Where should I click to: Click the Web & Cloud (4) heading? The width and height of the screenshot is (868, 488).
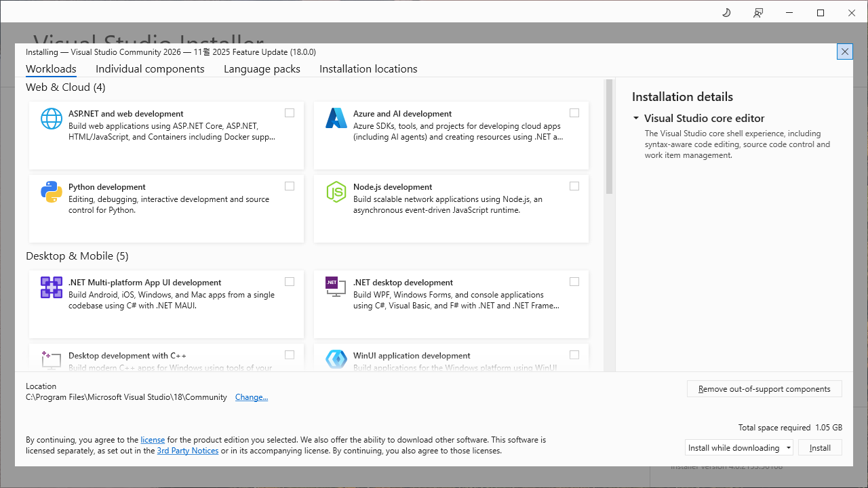click(x=66, y=87)
